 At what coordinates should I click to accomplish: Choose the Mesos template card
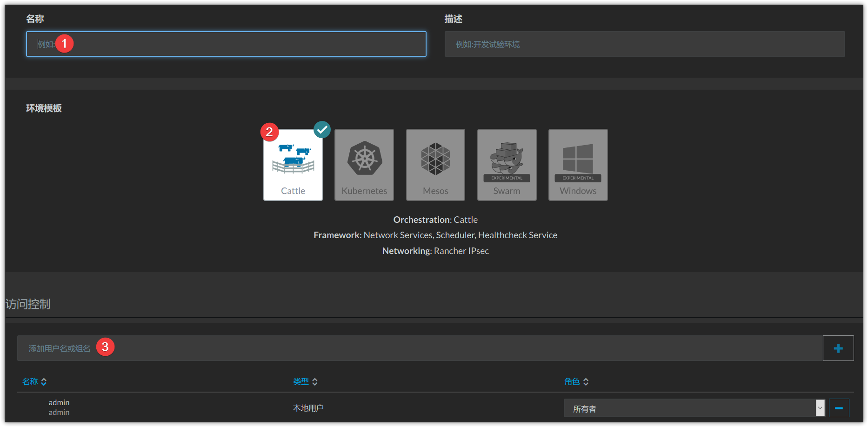coord(435,165)
